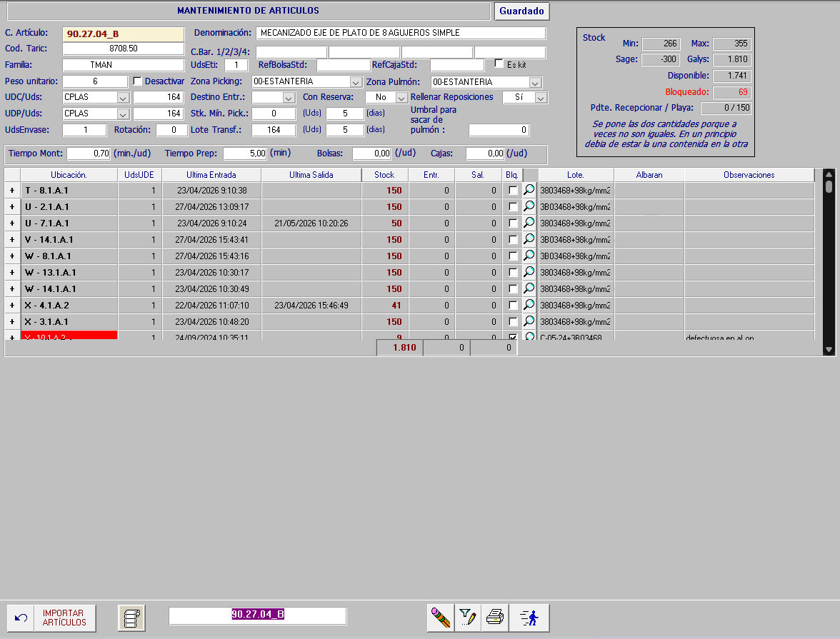The height and width of the screenshot is (639, 840).
Task: Click the undo arrow icon next to Importar Artículos
Action: pyautogui.click(x=21, y=618)
